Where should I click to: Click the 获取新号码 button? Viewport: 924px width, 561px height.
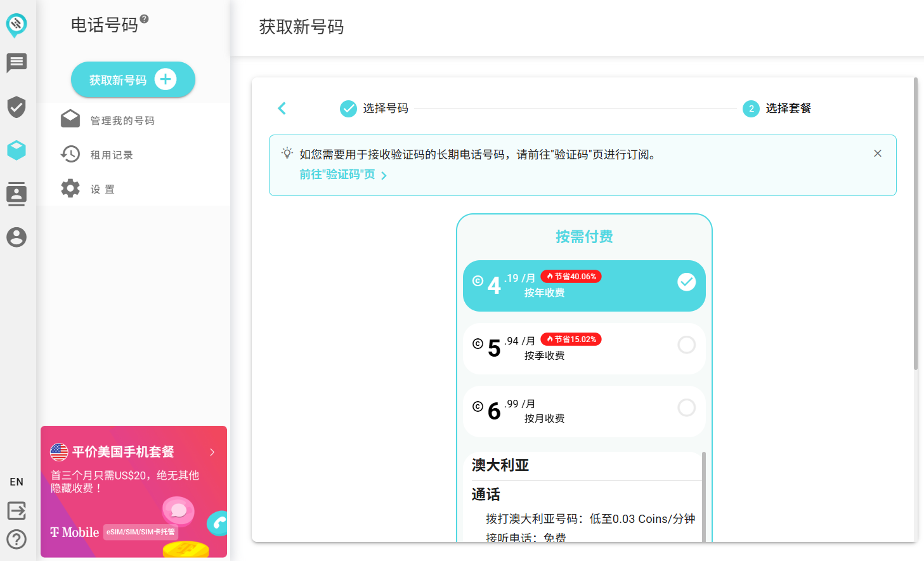133,79
